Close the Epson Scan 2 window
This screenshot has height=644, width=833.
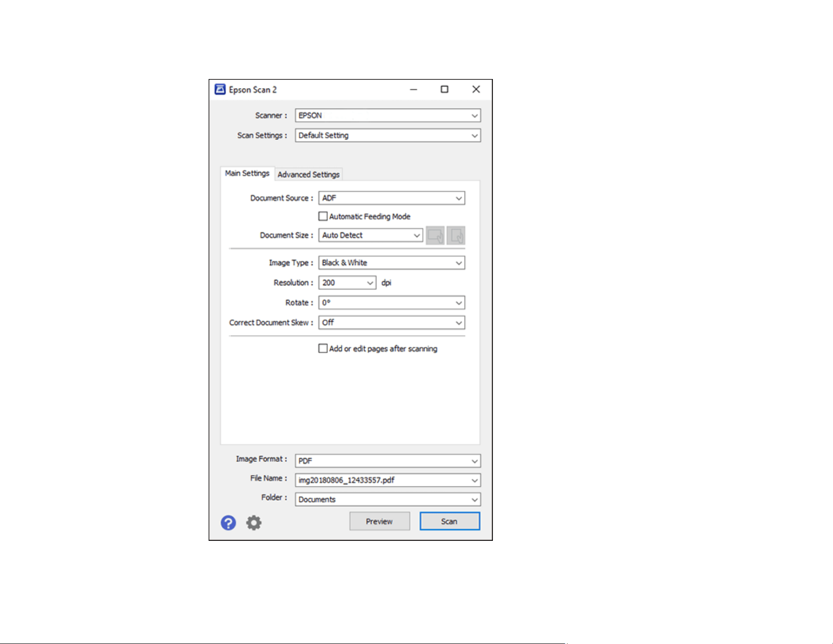(x=476, y=89)
